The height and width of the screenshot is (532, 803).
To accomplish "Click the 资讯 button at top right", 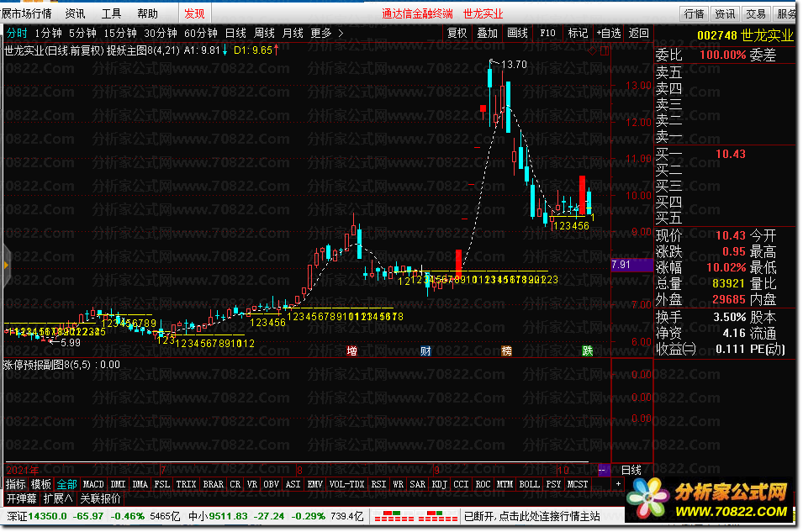I will [725, 13].
